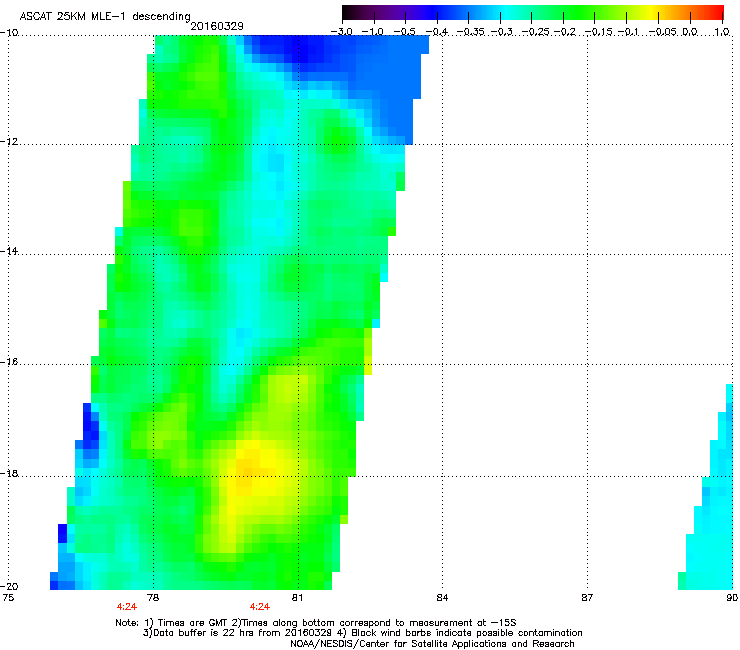This screenshot has height=650, width=740.
Task: Click the -20 latitude axis label
Action: [9, 586]
